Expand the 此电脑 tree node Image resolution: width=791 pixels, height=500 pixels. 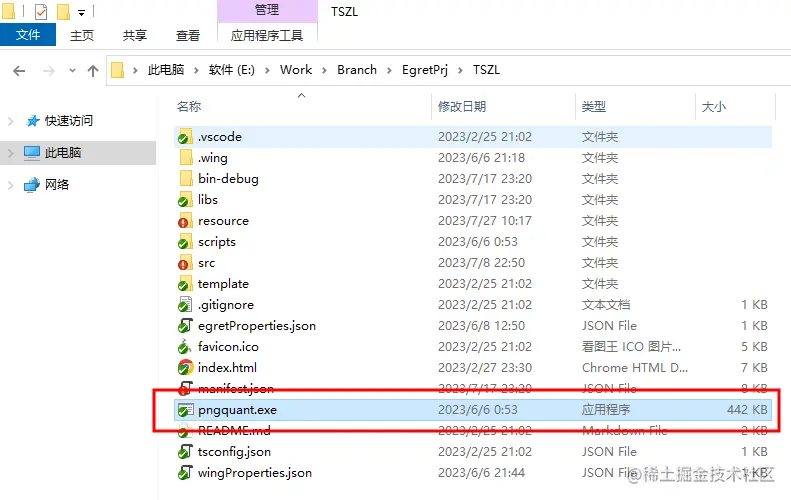click(11, 153)
